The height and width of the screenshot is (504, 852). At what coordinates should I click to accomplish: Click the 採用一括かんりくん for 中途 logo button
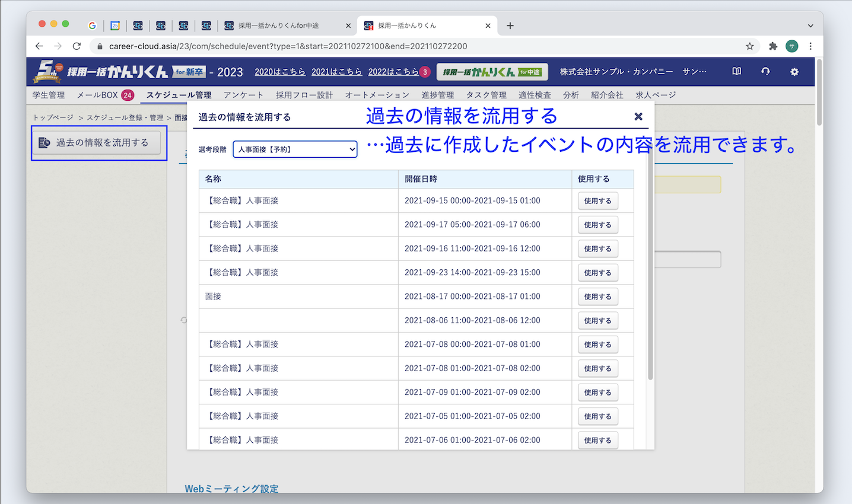point(492,72)
